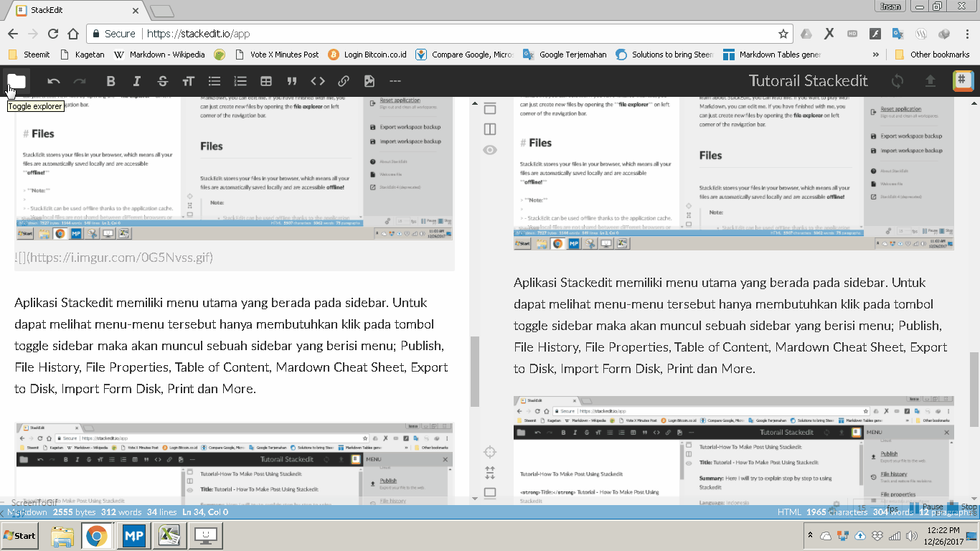Open the Chrome three-dot menu
This screenshot has width=980, height=551.
click(x=966, y=34)
